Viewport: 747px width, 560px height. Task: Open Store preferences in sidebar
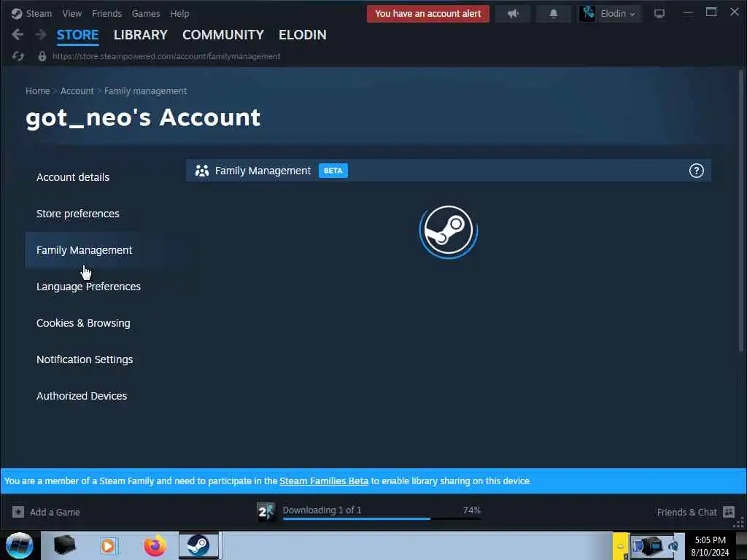tap(77, 214)
